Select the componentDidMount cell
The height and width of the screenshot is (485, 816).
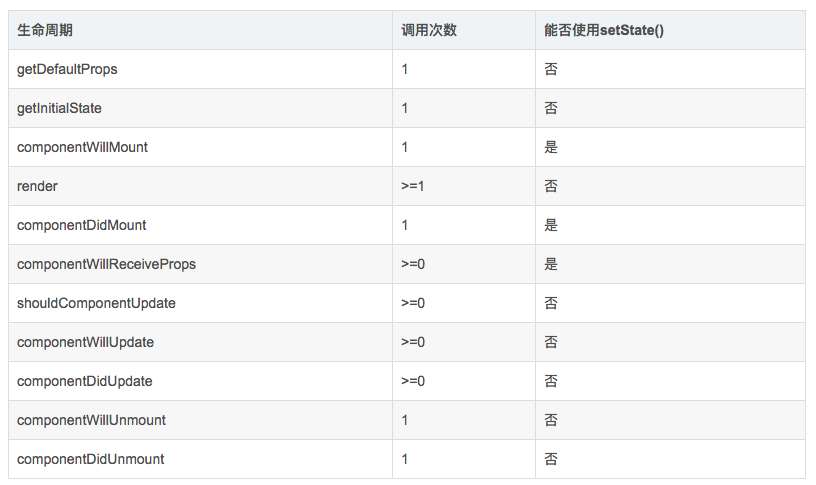click(81, 225)
